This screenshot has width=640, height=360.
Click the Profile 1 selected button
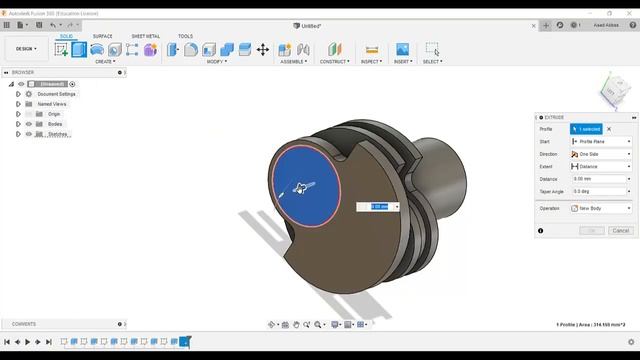click(x=586, y=129)
